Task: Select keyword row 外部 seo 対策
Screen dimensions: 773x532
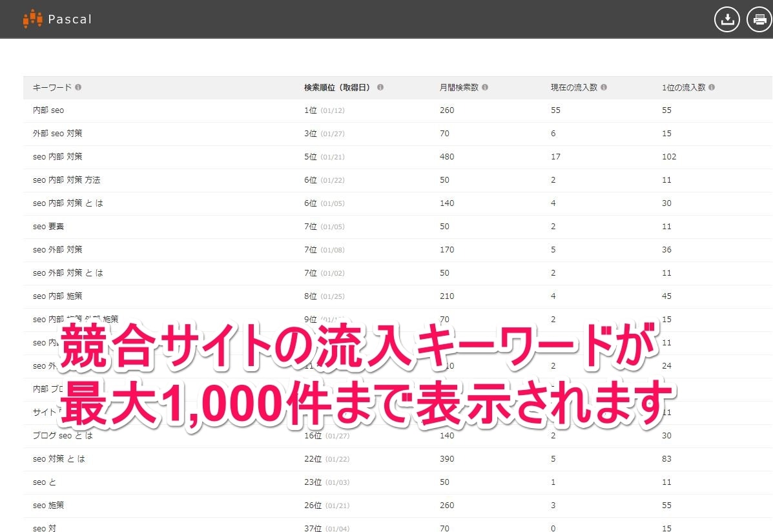Action: (x=398, y=134)
